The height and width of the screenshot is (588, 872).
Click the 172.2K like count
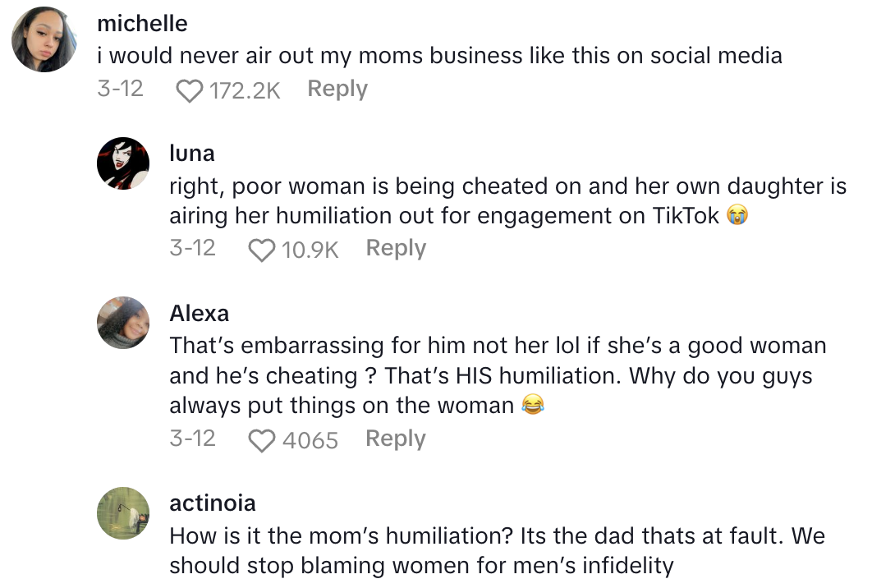click(x=245, y=90)
